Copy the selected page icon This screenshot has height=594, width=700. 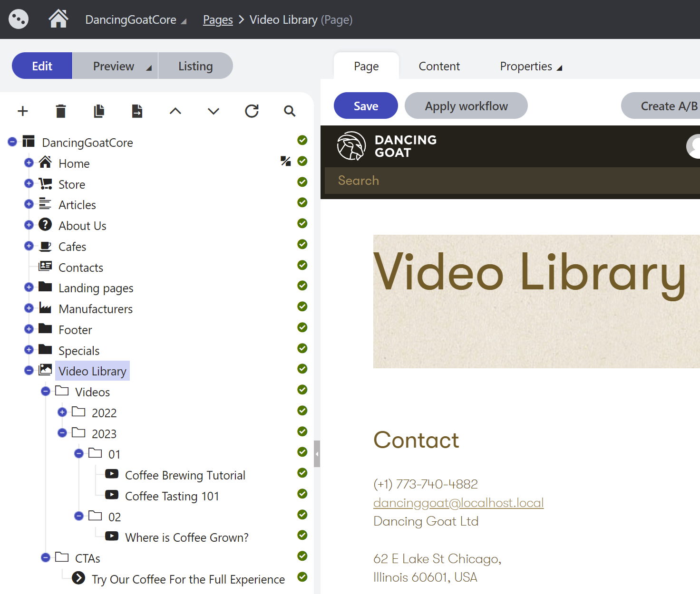99,111
